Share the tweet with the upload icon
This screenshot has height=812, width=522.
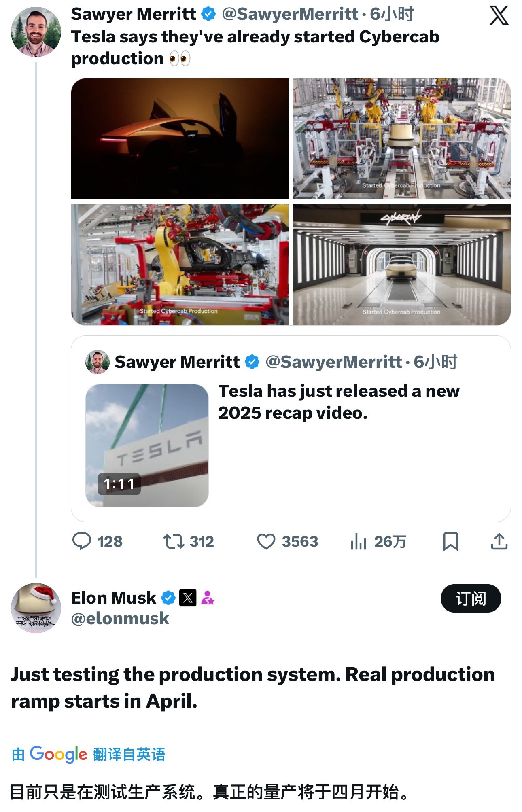(499, 541)
